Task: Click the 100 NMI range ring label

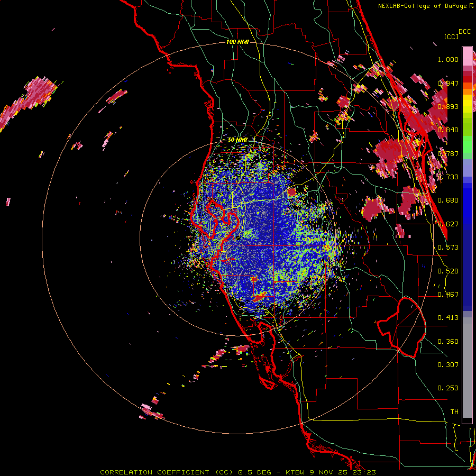Action: [x=237, y=42]
